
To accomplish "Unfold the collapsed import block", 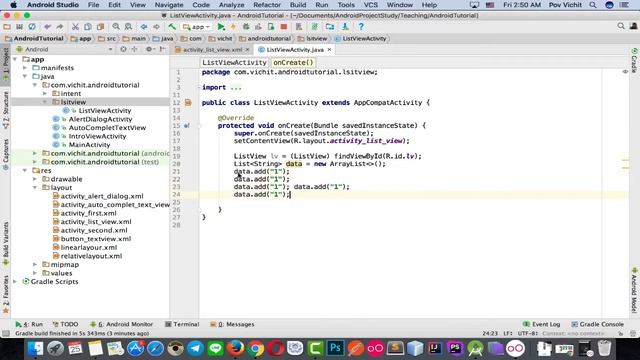I will click(236, 87).
